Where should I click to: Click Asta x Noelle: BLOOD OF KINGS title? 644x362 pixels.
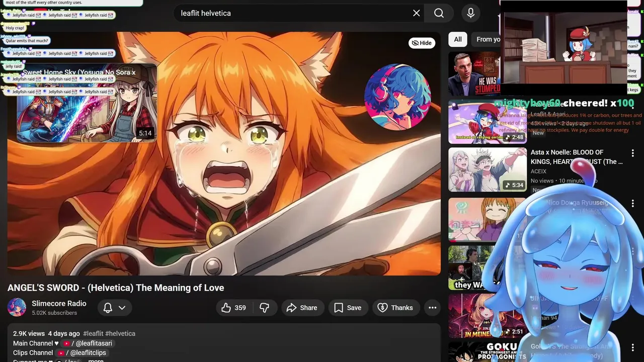[577, 157]
